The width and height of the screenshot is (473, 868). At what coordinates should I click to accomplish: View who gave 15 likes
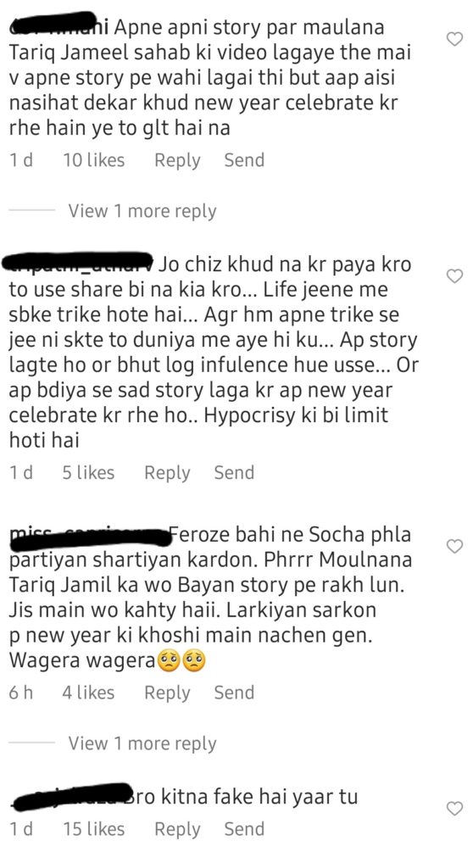(93, 829)
